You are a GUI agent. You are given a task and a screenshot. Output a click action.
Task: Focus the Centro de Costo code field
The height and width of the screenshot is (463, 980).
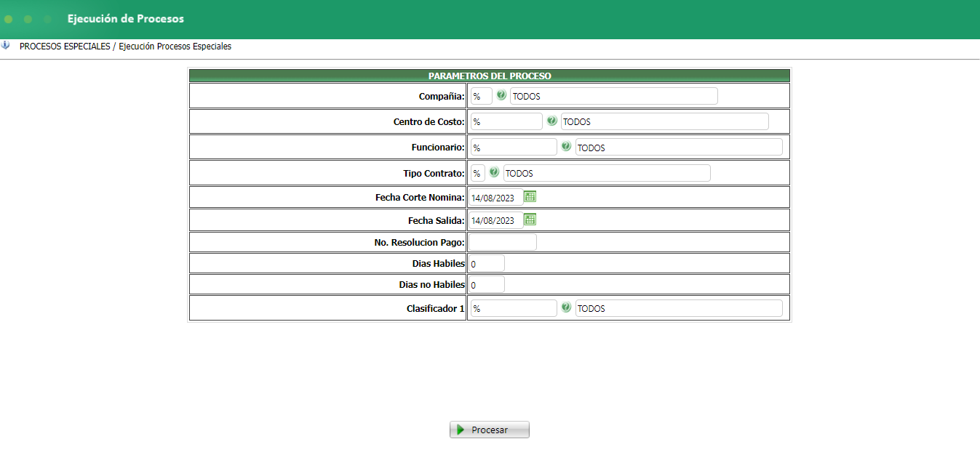click(506, 121)
